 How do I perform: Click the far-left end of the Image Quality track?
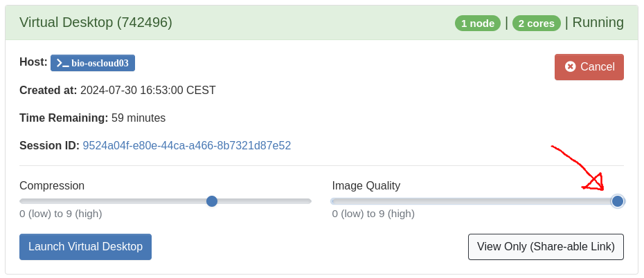point(334,201)
